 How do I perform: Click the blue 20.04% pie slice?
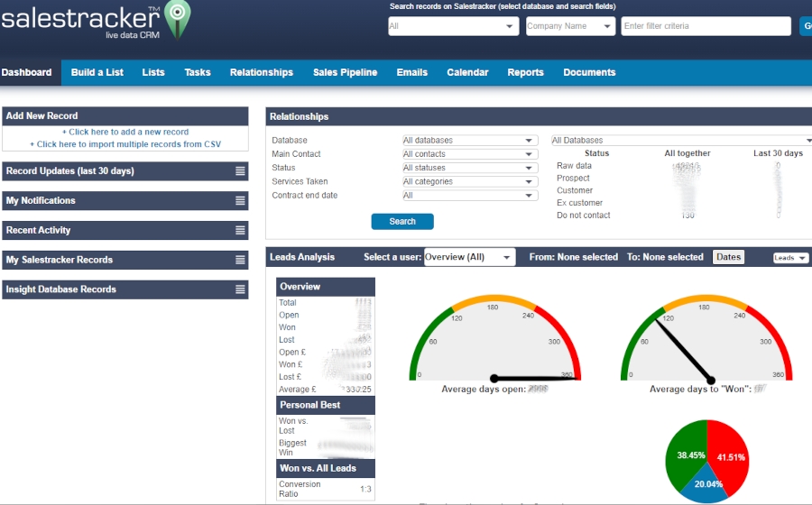click(706, 485)
